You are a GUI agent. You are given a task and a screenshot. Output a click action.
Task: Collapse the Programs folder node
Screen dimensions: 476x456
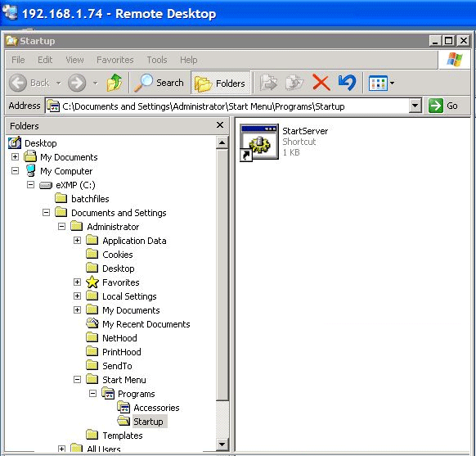92,394
